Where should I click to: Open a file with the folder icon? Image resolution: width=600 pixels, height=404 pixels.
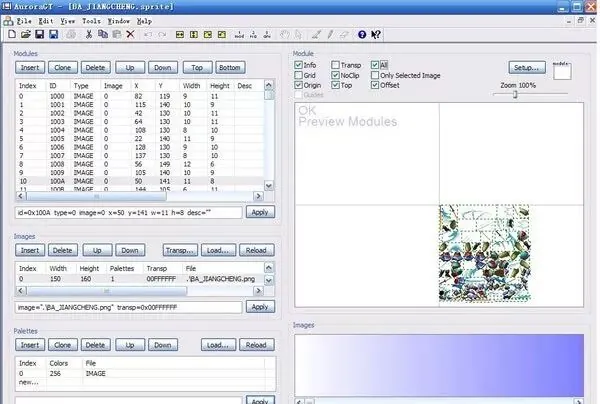click(x=26, y=34)
